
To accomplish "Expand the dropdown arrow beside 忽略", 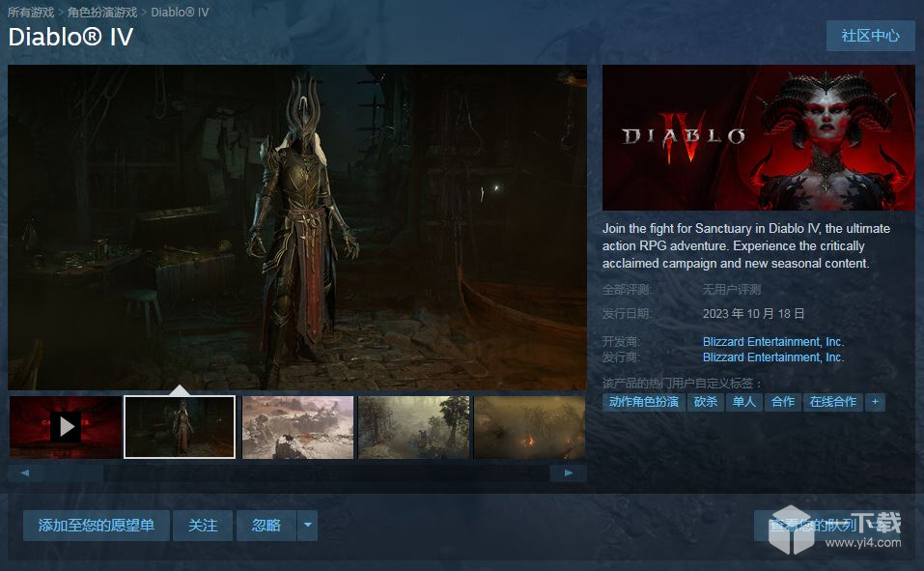I will [308, 526].
